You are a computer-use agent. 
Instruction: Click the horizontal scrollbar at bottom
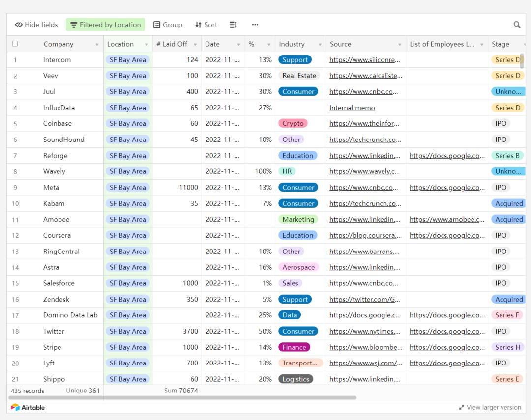tap(182, 398)
